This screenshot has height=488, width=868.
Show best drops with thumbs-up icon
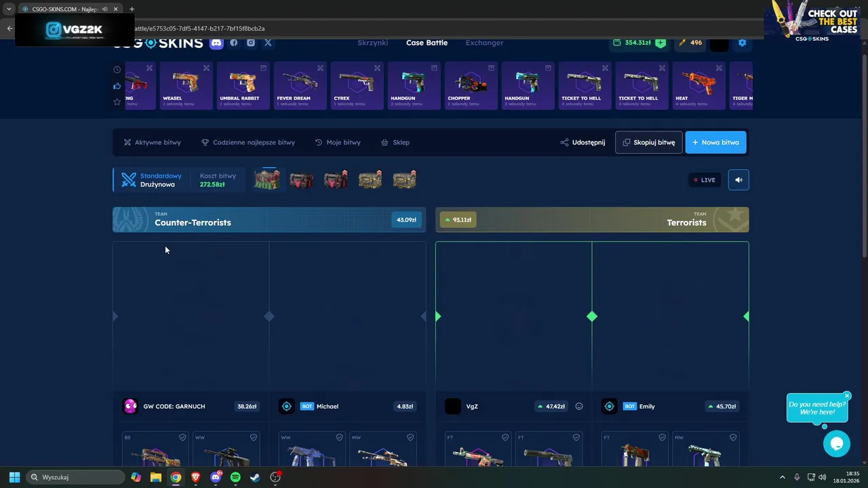coord(117,86)
